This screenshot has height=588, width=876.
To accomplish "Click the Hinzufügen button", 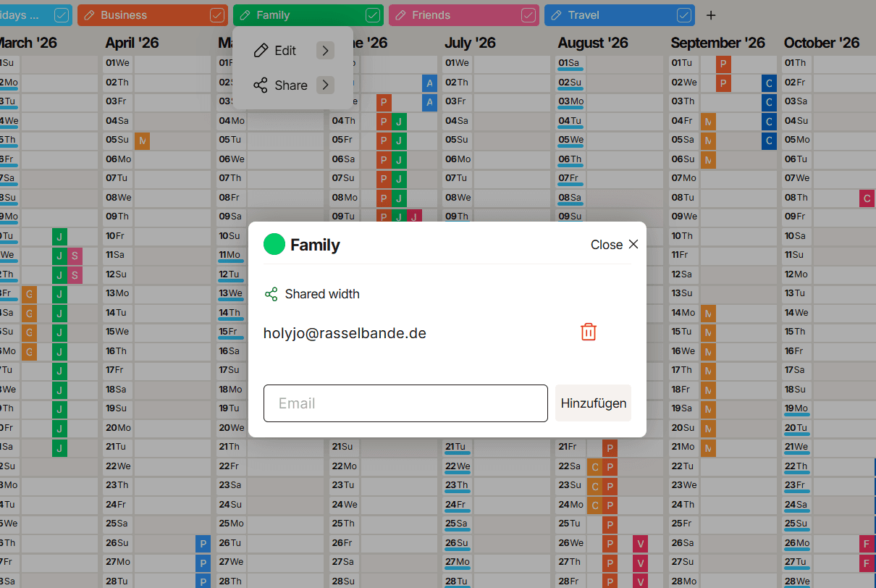I will pyautogui.click(x=594, y=403).
